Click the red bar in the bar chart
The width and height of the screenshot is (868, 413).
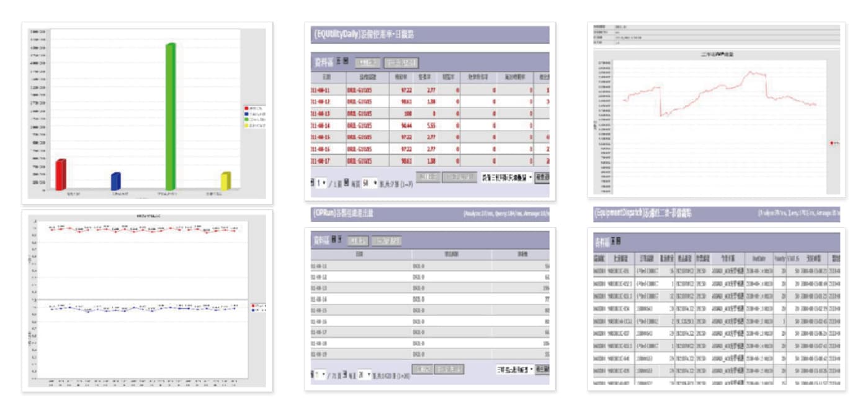click(x=60, y=175)
